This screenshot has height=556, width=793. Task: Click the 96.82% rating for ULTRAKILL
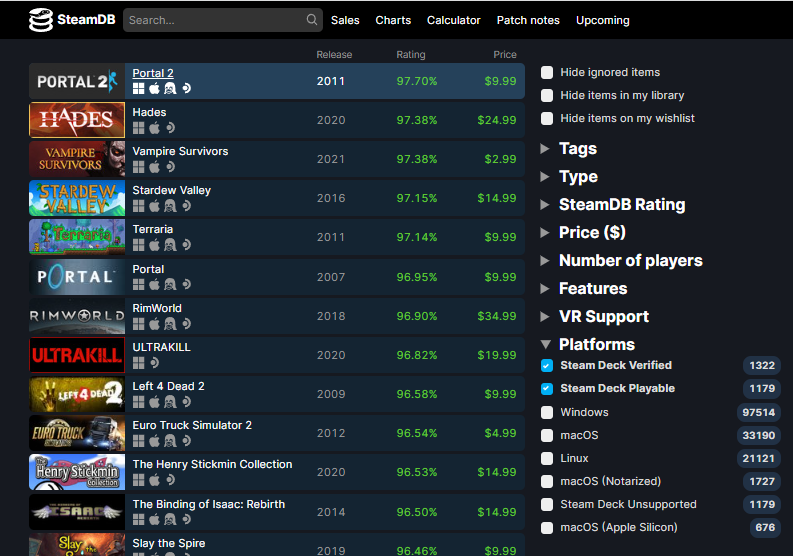[x=417, y=355]
